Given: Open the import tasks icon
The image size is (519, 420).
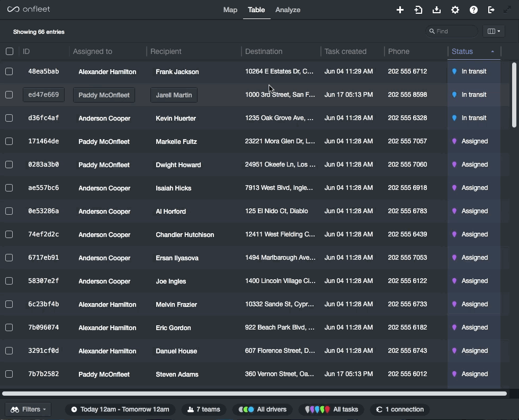Looking at the screenshot, I should [x=418, y=10].
